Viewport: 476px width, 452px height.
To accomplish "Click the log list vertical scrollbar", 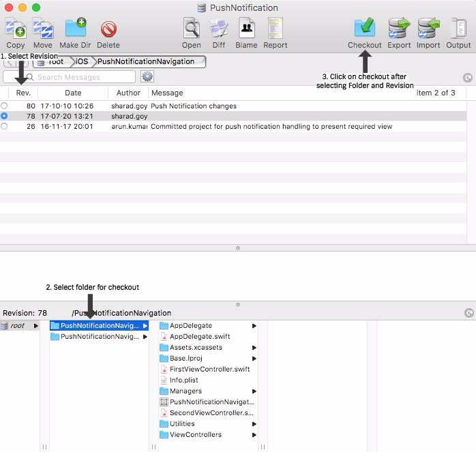I will pos(471,170).
